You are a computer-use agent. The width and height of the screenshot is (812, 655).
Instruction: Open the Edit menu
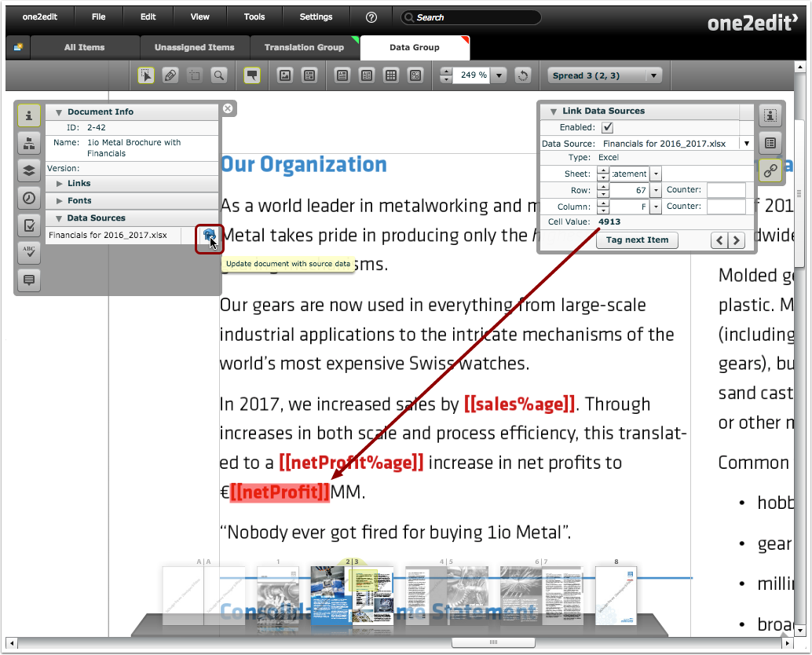coord(148,17)
